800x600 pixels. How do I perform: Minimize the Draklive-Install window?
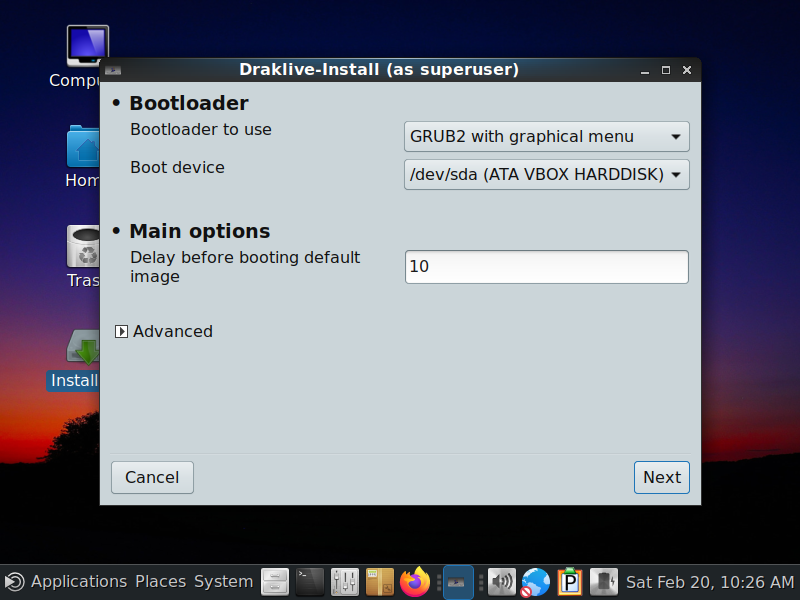click(645, 70)
